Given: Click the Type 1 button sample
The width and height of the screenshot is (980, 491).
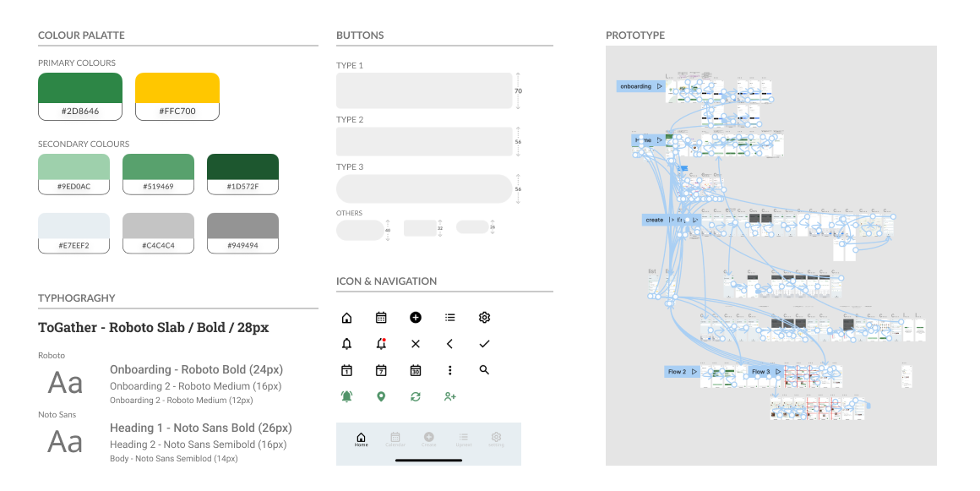Looking at the screenshot, I should coord(424,90).
